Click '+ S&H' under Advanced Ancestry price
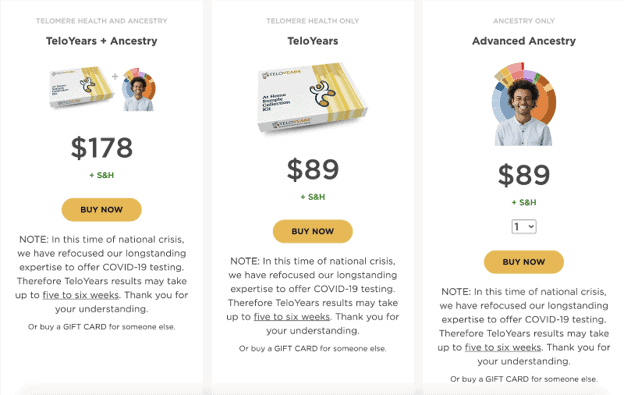The width and height of the screenshot is (624, 395). pyautogui.click(x=524, y=203)
